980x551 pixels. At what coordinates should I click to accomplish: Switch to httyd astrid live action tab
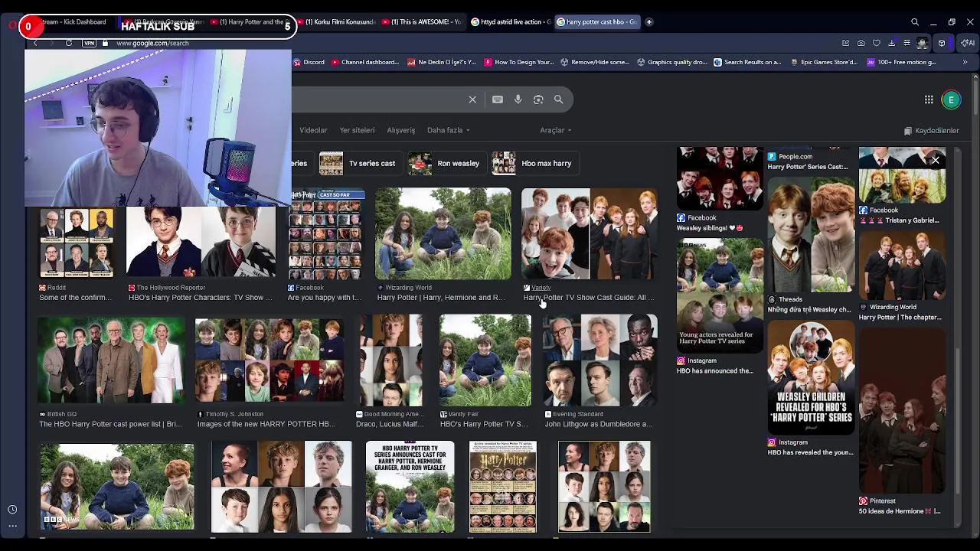click(x=510, y=22)
